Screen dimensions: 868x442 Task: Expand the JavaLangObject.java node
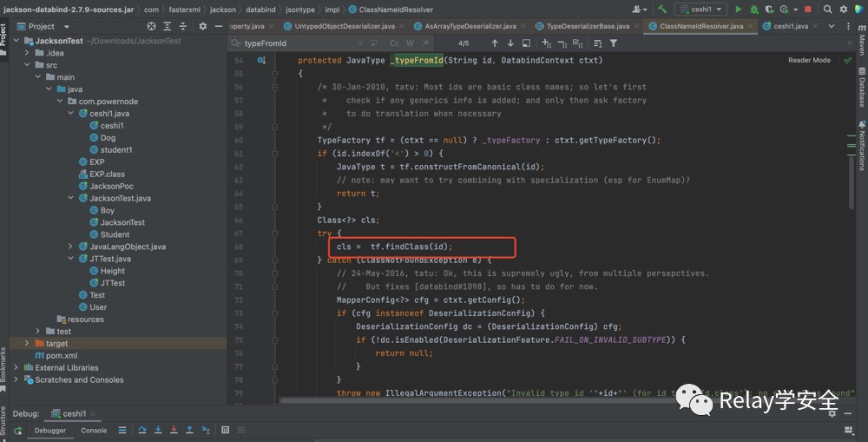[x=71, y=247]
